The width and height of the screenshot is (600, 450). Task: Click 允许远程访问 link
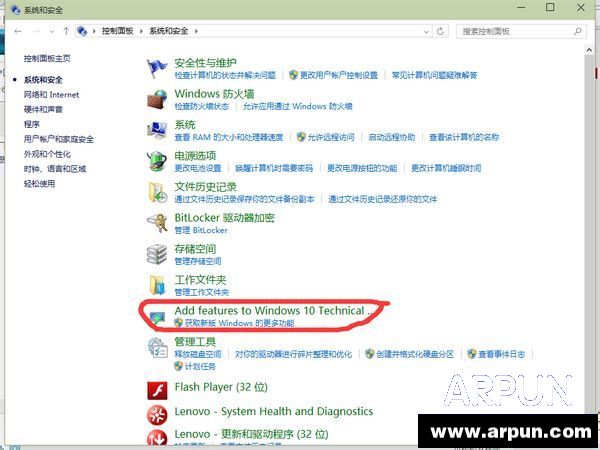click(331, 137)
